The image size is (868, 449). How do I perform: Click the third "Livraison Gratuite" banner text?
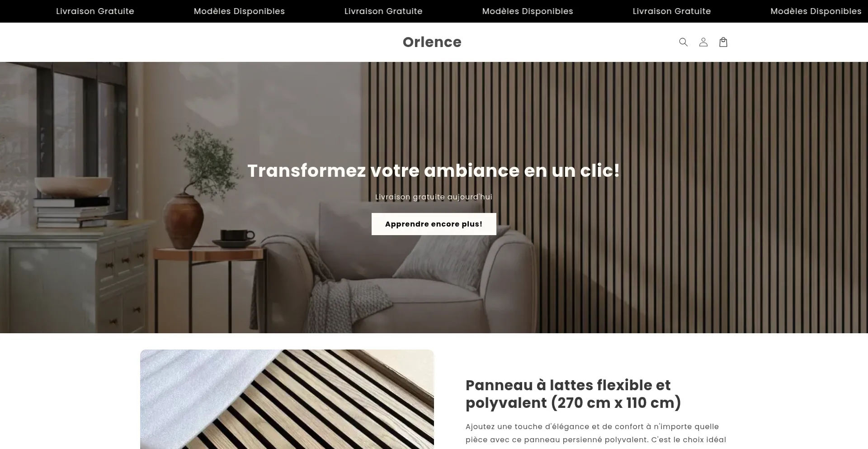[672, 11]
